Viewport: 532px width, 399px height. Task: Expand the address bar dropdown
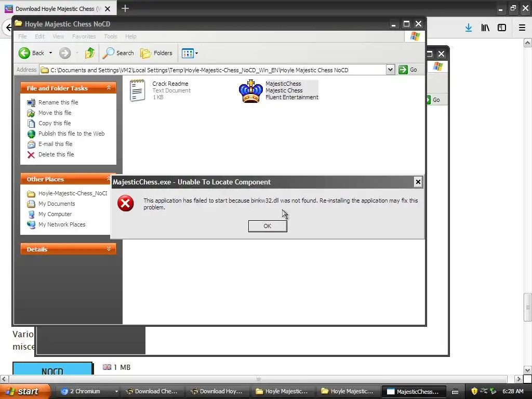[x=390, y=70]
